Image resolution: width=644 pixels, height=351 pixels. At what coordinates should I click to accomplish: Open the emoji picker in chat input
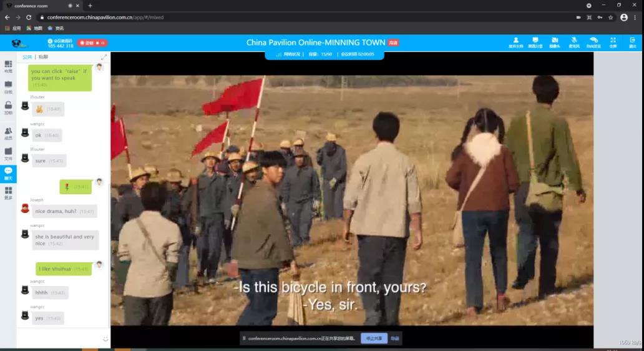tap(105, 339)
